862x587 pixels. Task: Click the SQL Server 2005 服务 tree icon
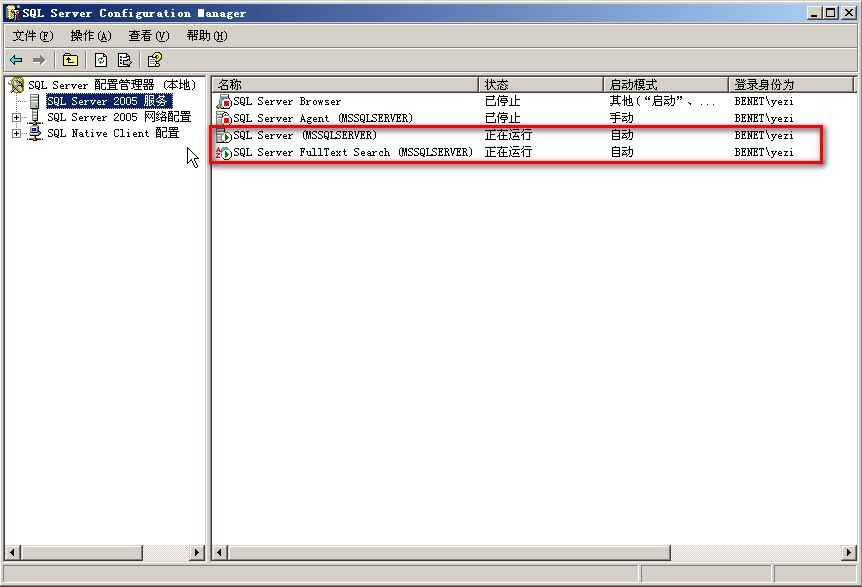click(35, 101)
